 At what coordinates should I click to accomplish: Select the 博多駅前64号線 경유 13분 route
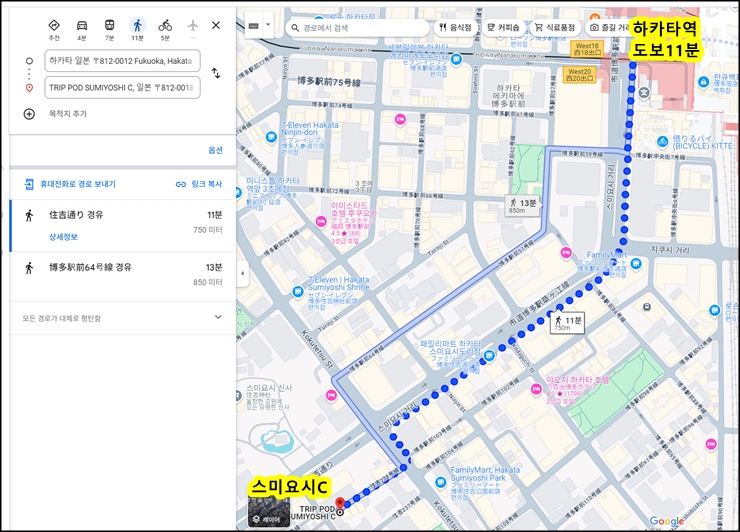[x=123, y=275]
